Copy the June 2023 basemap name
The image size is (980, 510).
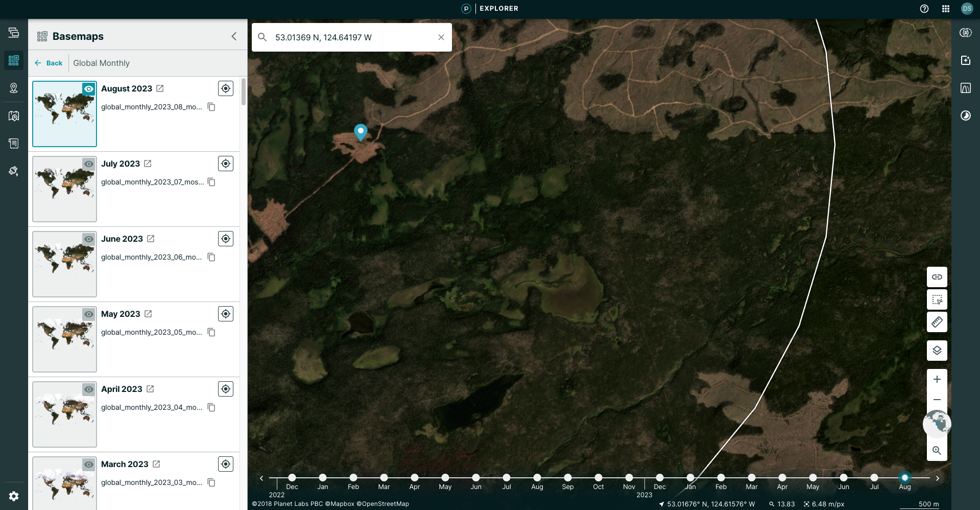point(211,257)
